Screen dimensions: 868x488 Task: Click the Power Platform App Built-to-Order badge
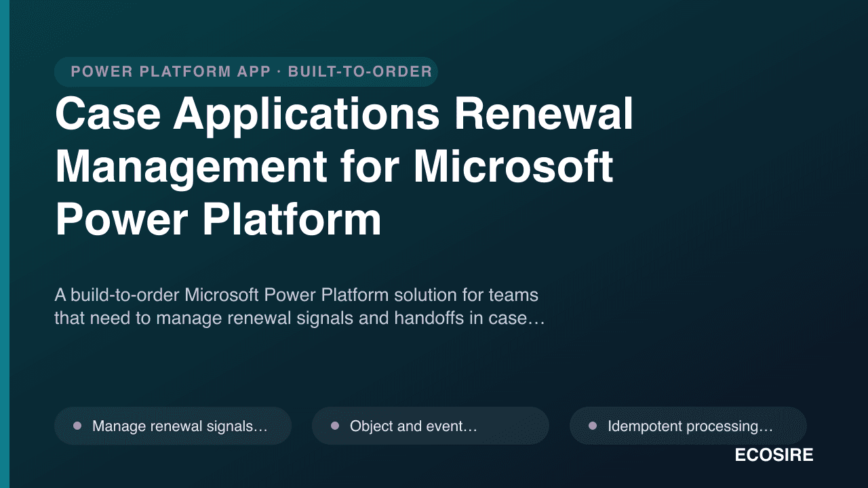click(x=246, y=72)
